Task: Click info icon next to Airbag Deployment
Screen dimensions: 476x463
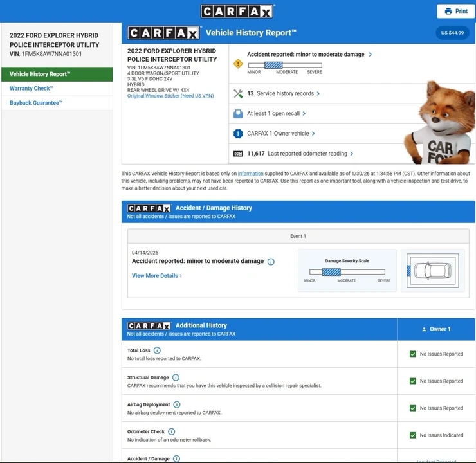Action: coord(177,404)
